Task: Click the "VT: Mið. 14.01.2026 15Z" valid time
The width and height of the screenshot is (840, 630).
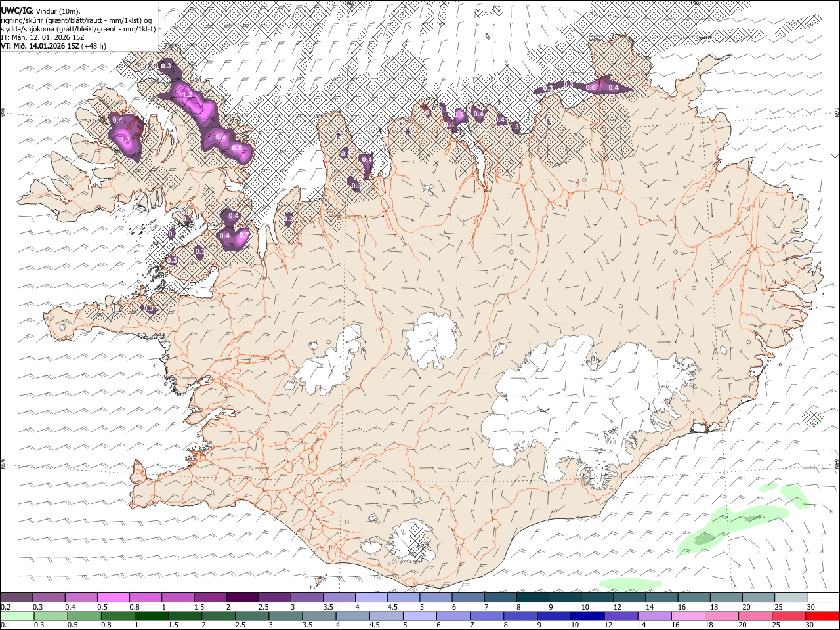Action: (x=40, y=46)
